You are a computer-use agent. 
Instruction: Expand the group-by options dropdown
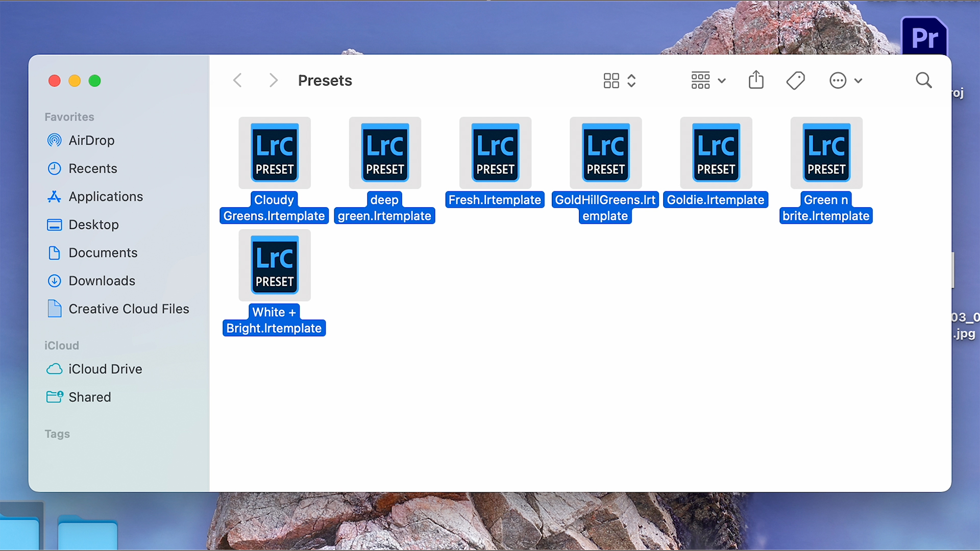pyautogui.click(x=708, y=81)
